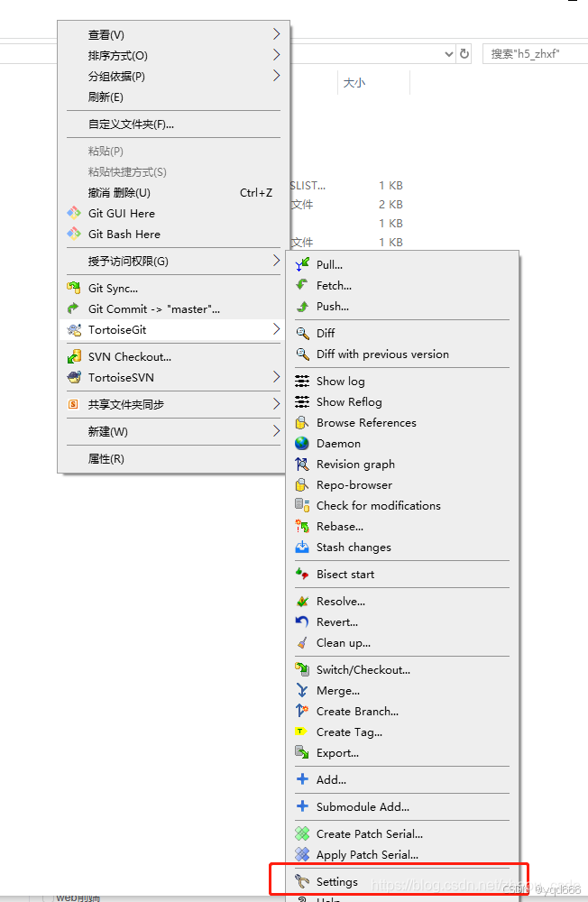Expand the 分组依据(P) submenu arrow

coord(276,76)
